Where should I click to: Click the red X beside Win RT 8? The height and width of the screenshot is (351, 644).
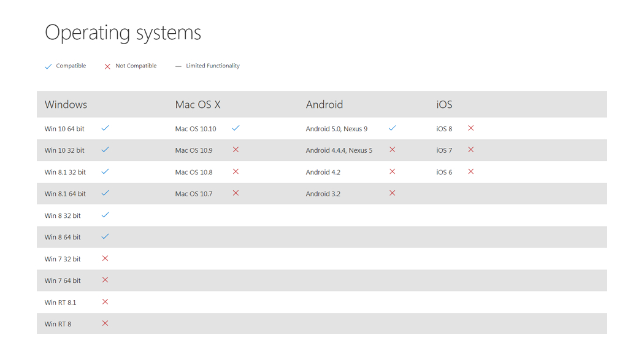click(105, 323)
